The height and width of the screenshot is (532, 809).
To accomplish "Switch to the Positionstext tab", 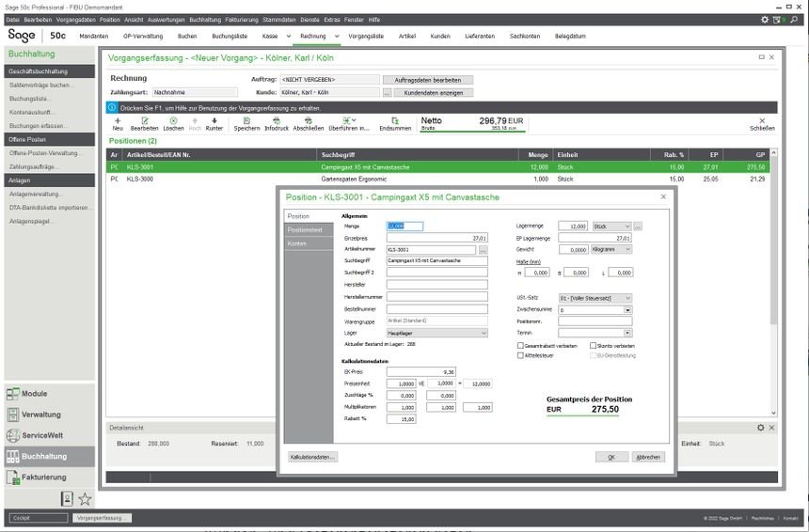I will point(305,230).
